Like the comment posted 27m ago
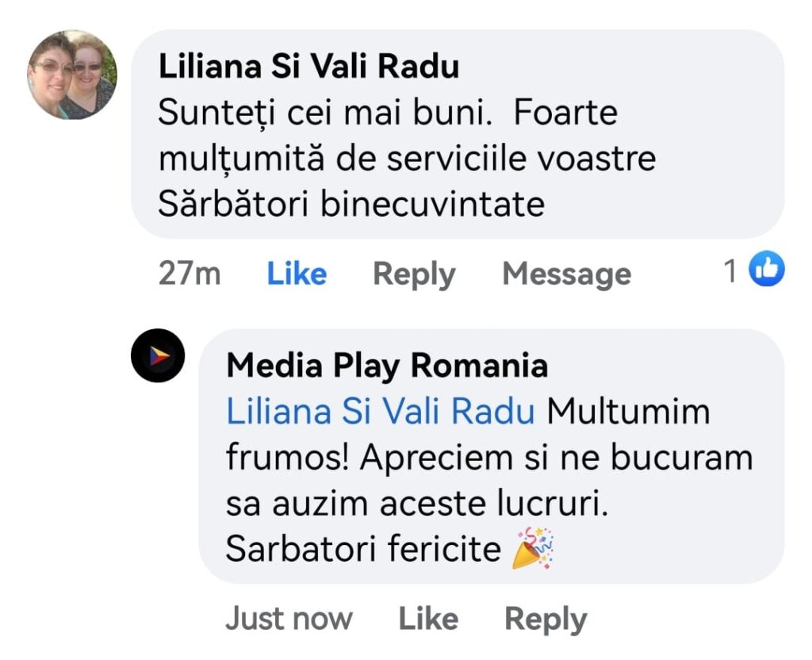Screen dimensions: 812x660 (x=297, y=274)
